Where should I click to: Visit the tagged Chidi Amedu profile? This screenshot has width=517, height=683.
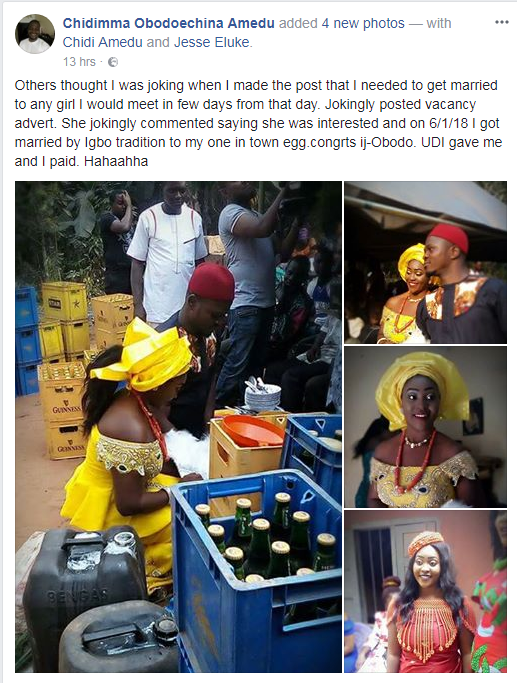102,42
